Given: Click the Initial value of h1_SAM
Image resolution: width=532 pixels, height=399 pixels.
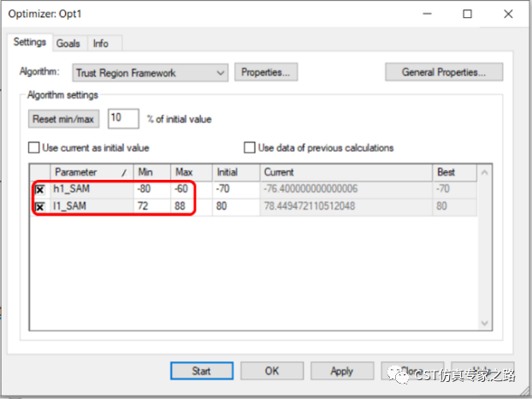Looking at the screenshot, I should (x=235, y=189).
